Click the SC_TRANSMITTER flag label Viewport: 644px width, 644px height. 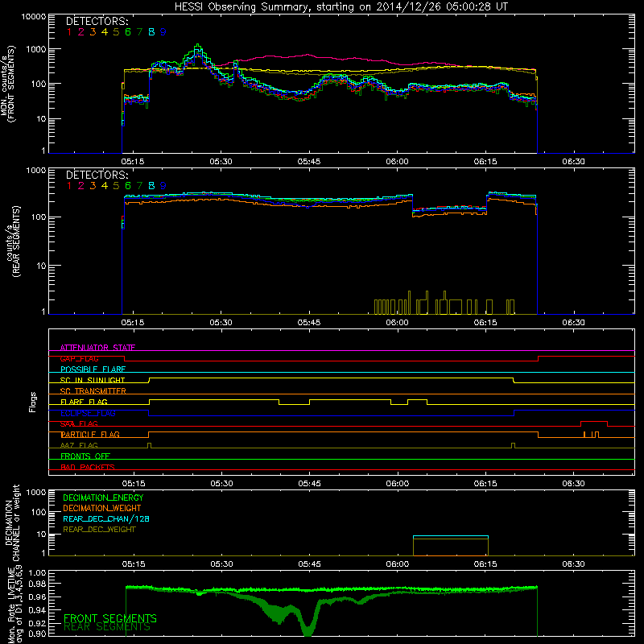[93, 391]
